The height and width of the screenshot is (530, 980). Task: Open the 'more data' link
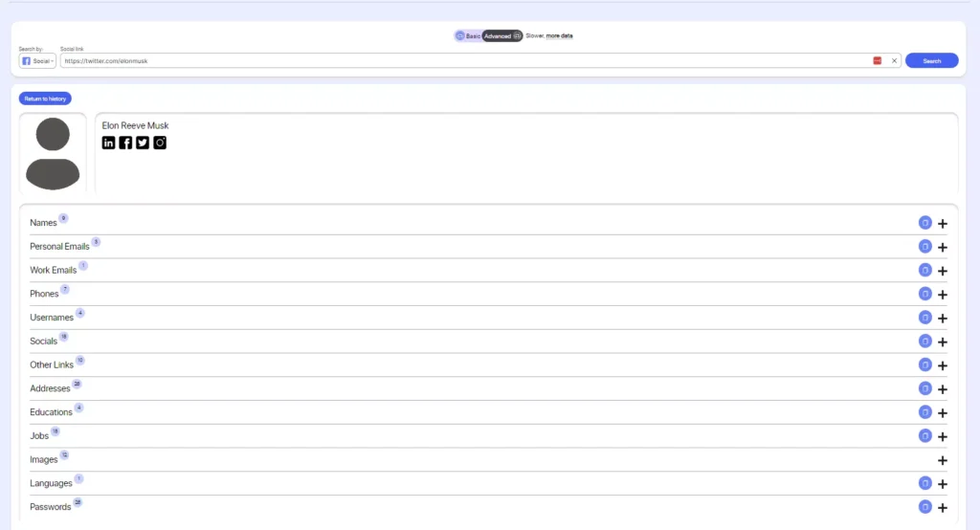[x=559, y=35]
